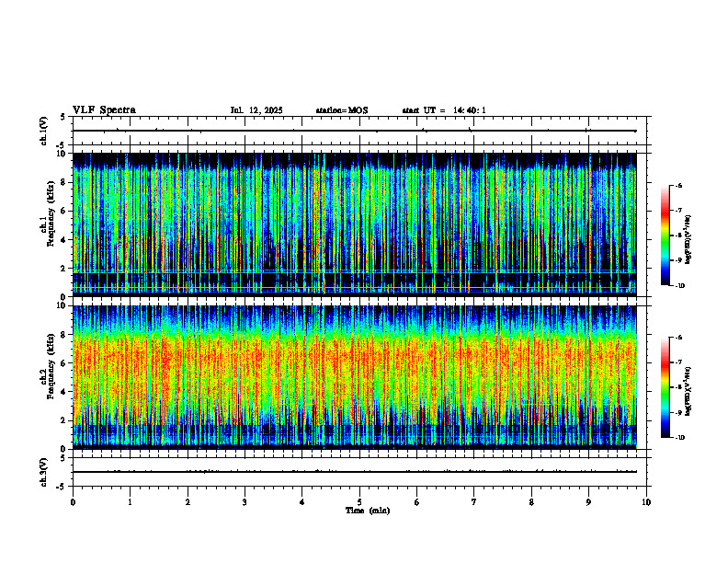Viewport: 728px width, 563px height.
Task: Click time-axis tick label 1
Action: [130, 502]
